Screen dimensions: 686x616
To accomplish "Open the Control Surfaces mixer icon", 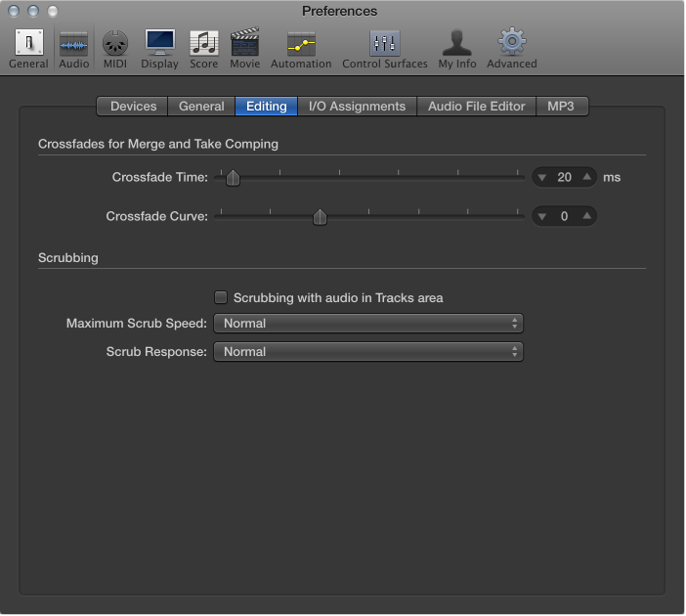I will 385,43.
